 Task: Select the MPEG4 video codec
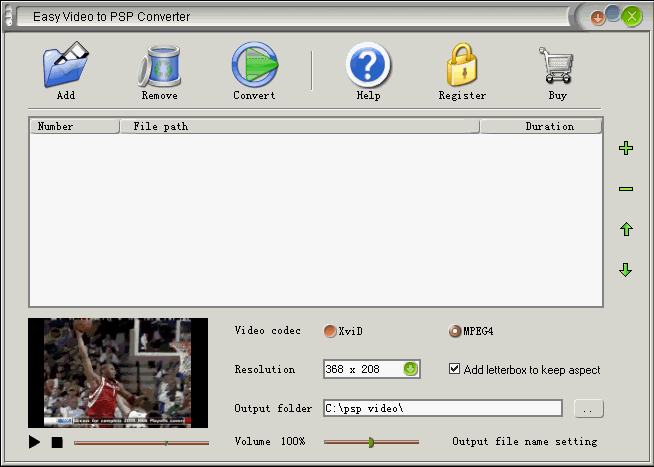point(454,331)
